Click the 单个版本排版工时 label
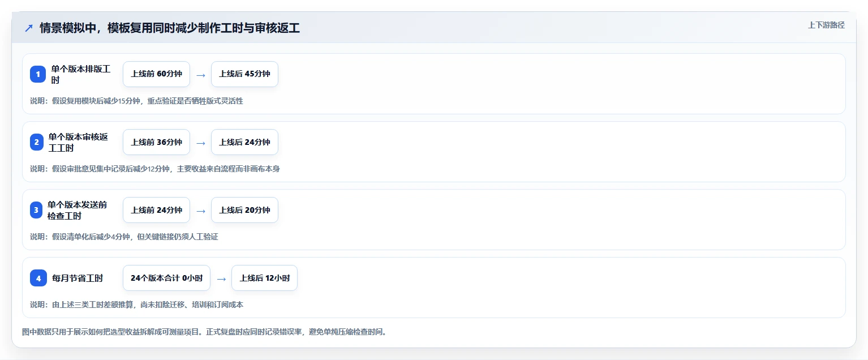 (x=81, y=74)
